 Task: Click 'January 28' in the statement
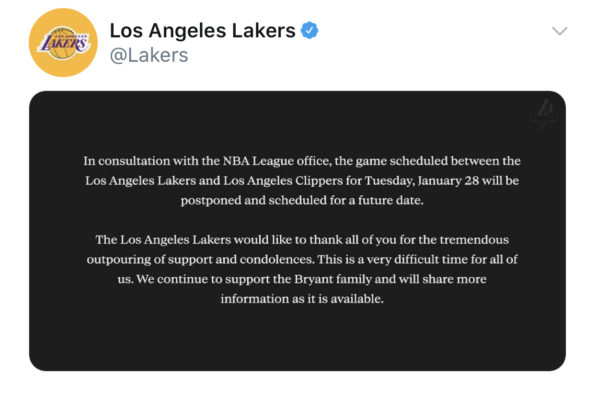448,181
